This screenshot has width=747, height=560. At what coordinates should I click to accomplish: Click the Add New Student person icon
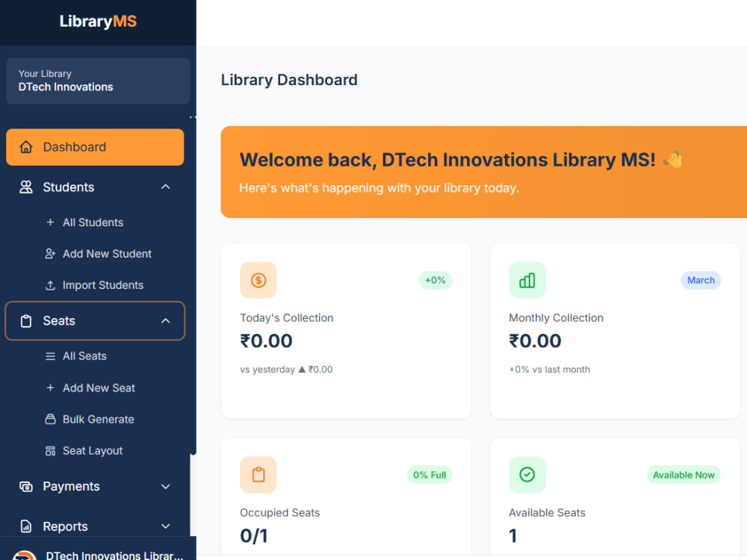coord(50,254)
